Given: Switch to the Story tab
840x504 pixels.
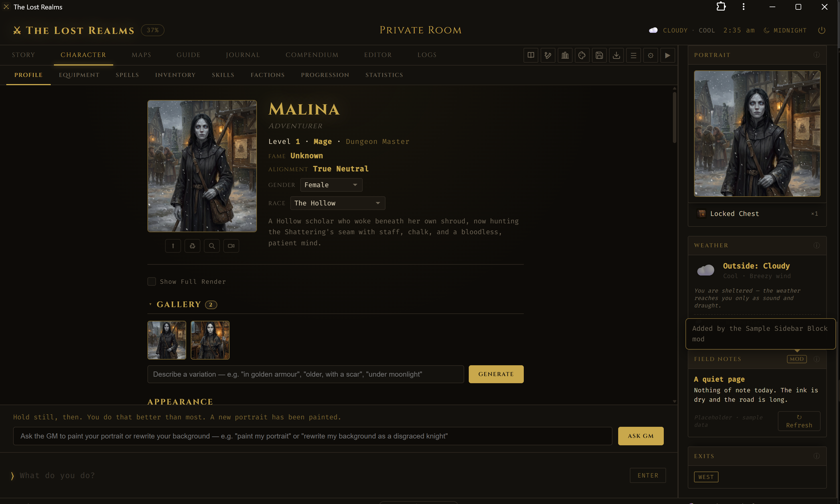Looking at the screenshot, I should [x=23, y=55].
